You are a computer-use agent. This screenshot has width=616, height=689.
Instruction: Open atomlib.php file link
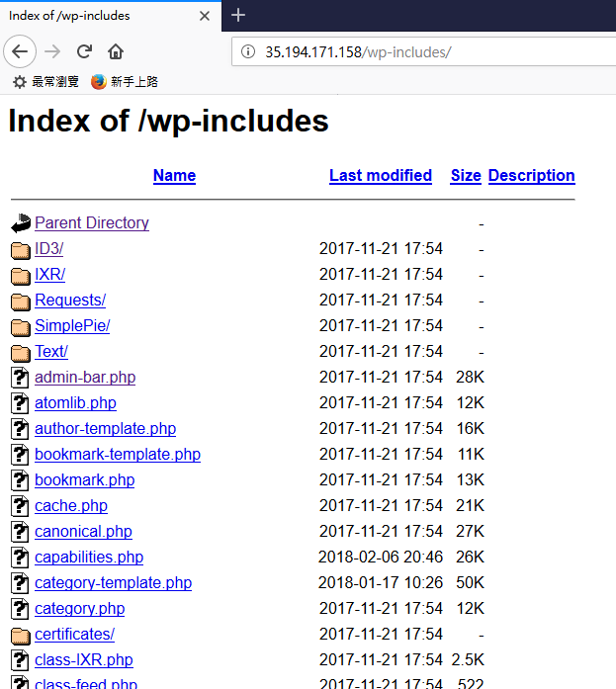pos(75,403)
